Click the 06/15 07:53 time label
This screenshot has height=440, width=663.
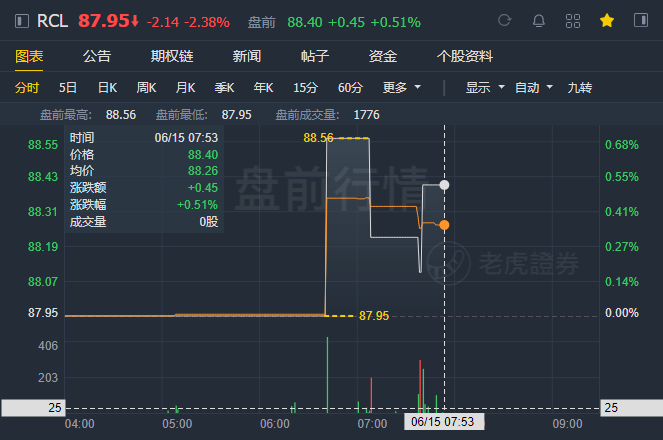click(x=444, y=421)
